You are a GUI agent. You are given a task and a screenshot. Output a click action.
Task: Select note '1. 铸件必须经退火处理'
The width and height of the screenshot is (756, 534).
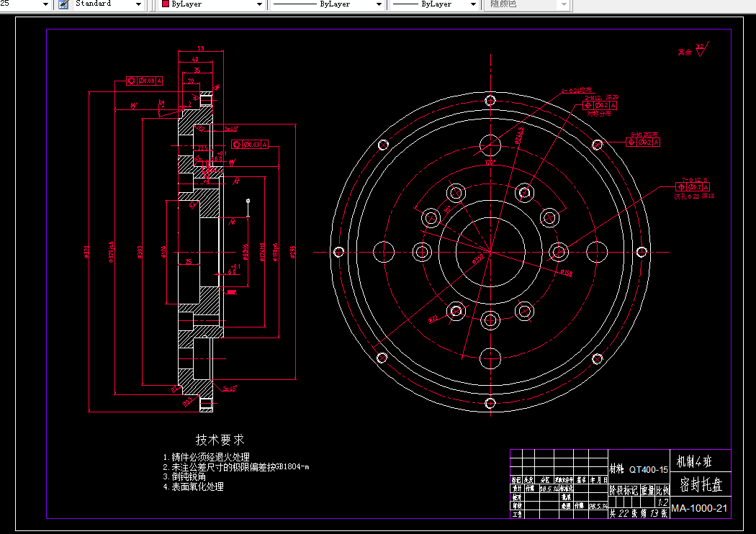pyautogui.click(x=207, y=457)
